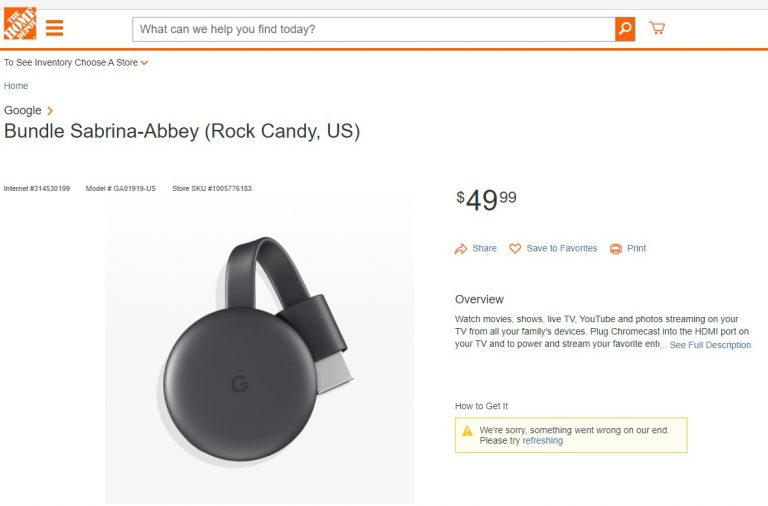Click the yellow warning triangle icon
The image size is (768, 506).
point(467,431)
